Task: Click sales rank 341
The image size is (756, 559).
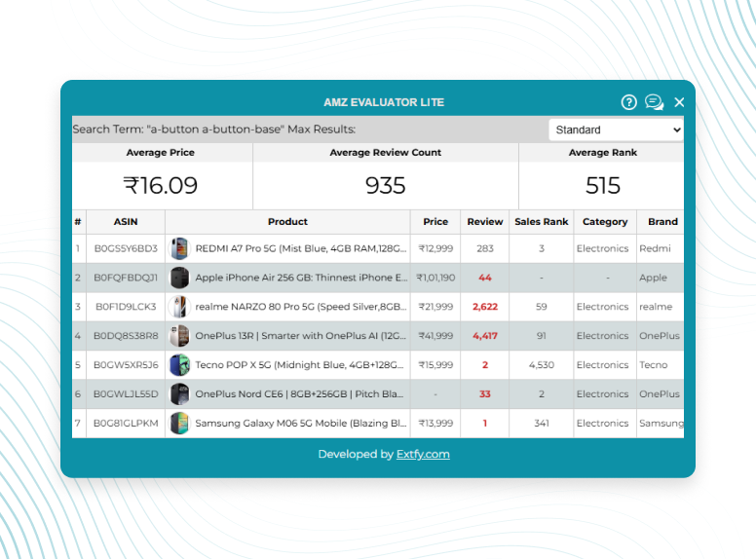Action: pyautogui.click(x=542, y=423)
